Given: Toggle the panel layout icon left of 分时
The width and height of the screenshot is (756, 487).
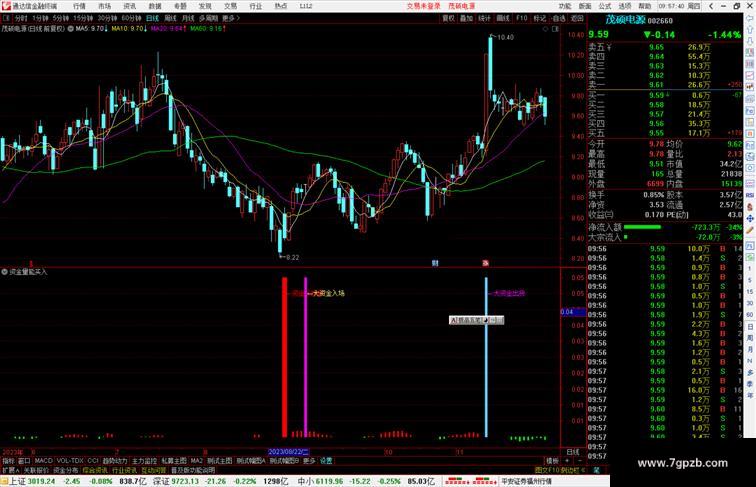Looking at the screenshot, I should point(6,18).
